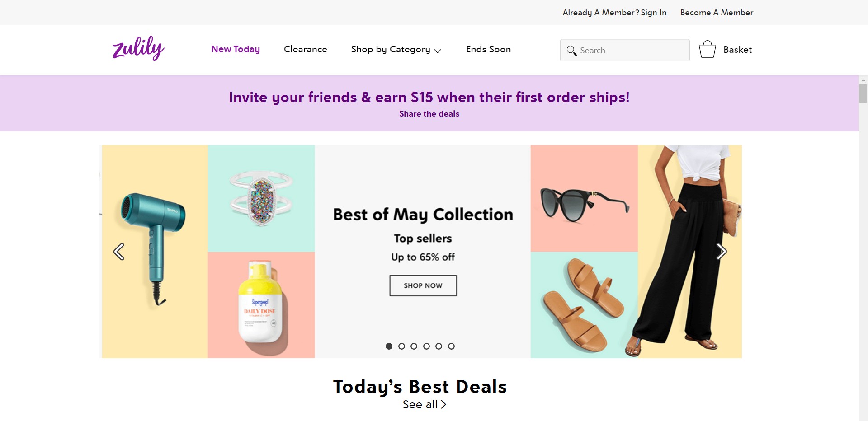
Task: Open the New Today tab
Action: click(236, 49)
